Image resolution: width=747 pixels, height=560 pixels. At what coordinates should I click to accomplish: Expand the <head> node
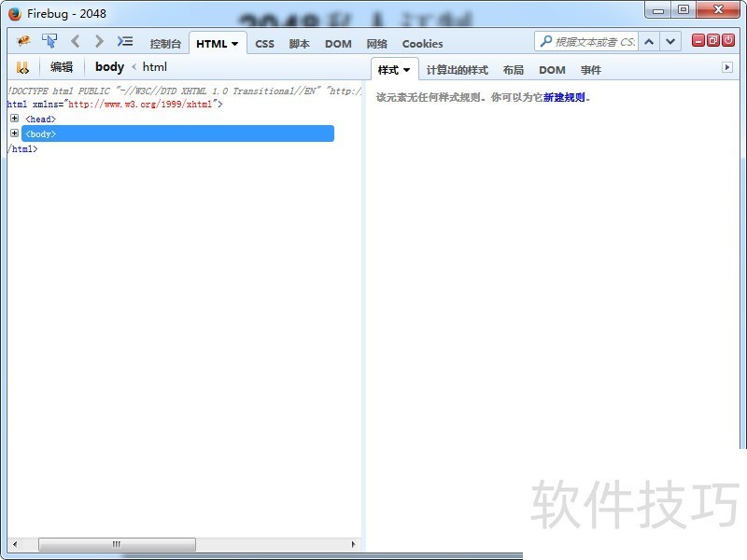pos(14,119)
